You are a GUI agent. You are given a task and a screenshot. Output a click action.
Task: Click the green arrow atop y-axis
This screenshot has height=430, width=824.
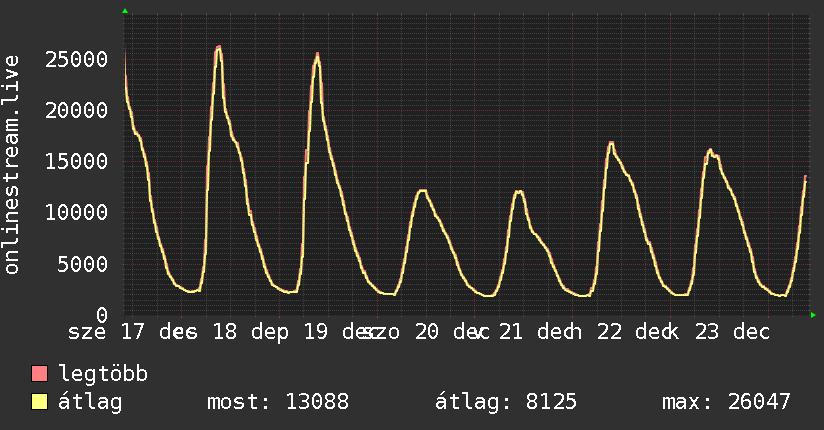(125, 11)
